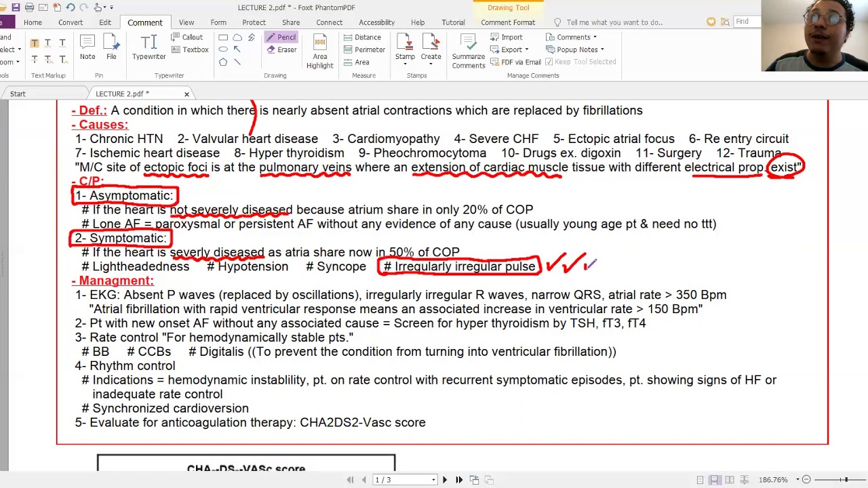Screen dimensions: 868x488
Task: Switch to facing pages view mode
Action: click(x=730, y=480)
